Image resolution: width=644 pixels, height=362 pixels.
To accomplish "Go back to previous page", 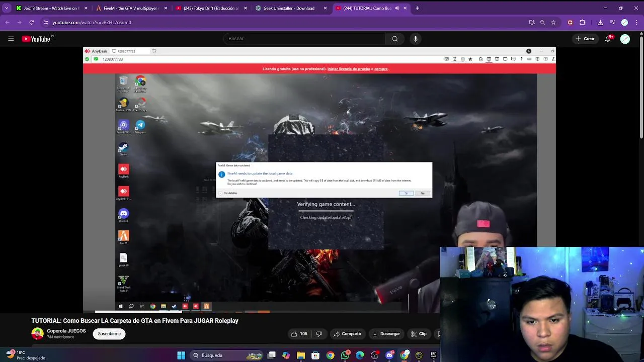I will click(7, 22).
